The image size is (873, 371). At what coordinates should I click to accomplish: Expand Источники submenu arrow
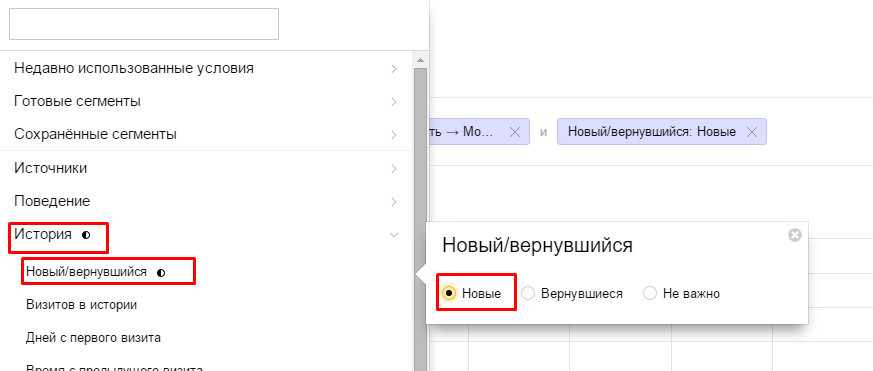394,169
